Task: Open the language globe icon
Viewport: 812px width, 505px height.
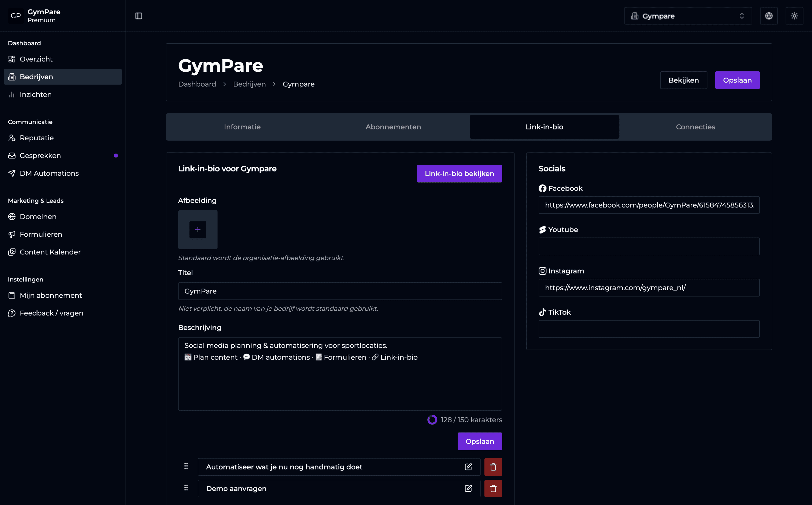Action: click(769, 16)
